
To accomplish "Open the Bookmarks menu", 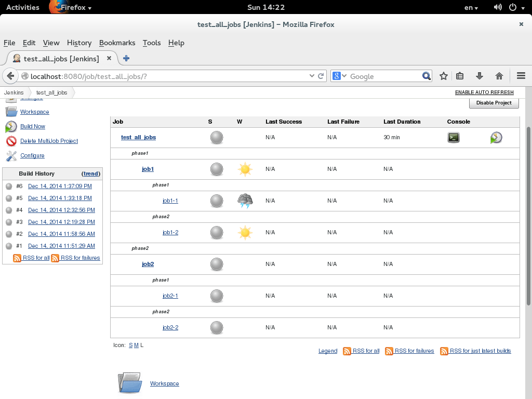I will point(117,43).
